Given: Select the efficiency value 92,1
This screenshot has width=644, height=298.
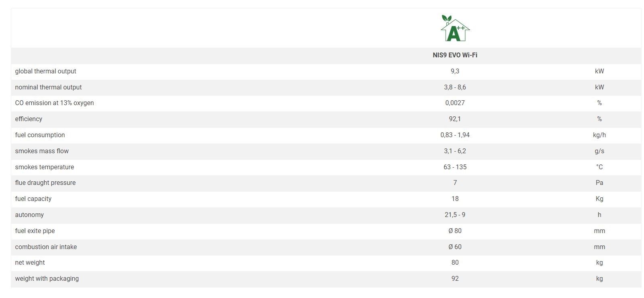Looking at the screenshot, I should [455, 119].
